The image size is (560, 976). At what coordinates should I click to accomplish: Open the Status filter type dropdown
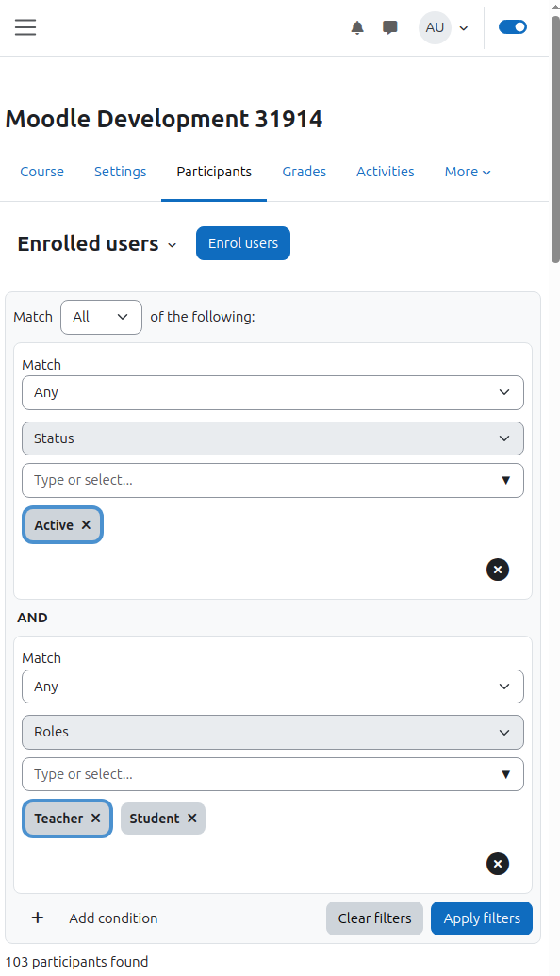point(272,438)
